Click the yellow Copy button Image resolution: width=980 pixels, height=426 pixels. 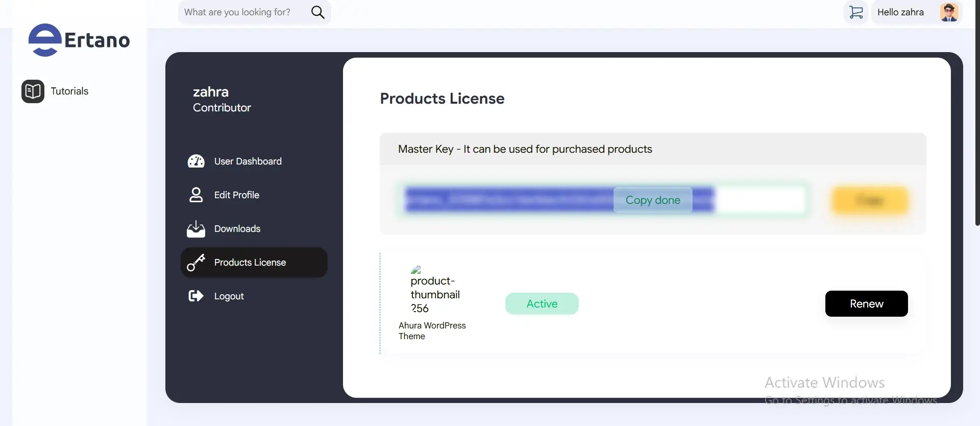[870, 200]
